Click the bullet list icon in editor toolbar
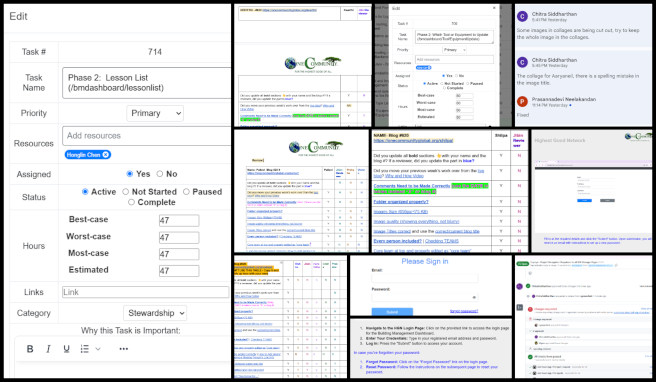The height and width of the screenshot is (382, 656). tap(85, 349)
